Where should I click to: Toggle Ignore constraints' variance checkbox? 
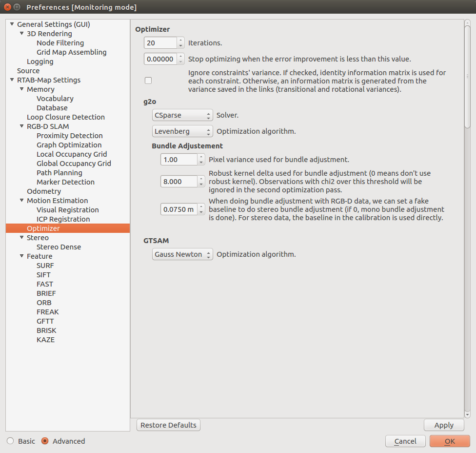148,81
